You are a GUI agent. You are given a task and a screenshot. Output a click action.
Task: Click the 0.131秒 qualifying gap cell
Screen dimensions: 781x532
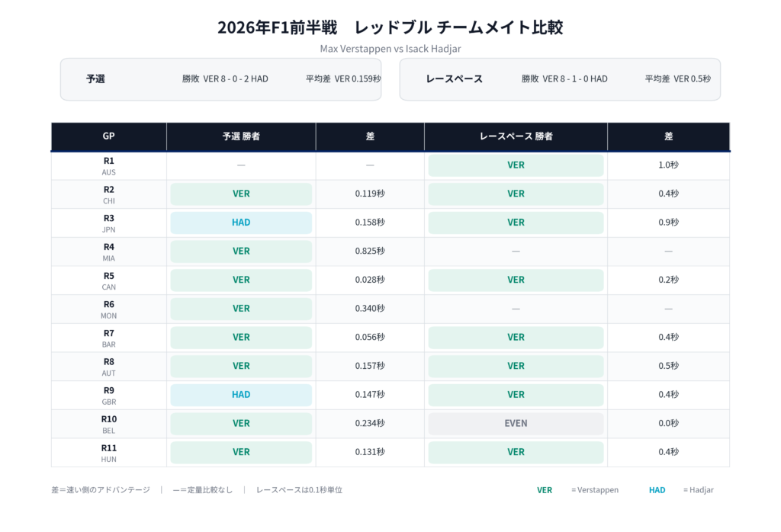[370, 452]
